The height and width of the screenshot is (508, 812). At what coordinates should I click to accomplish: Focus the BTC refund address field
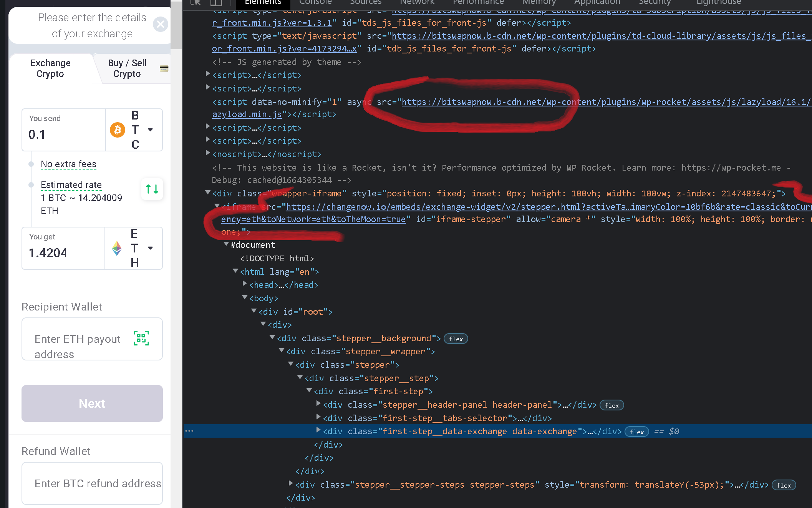click(92, 483)
